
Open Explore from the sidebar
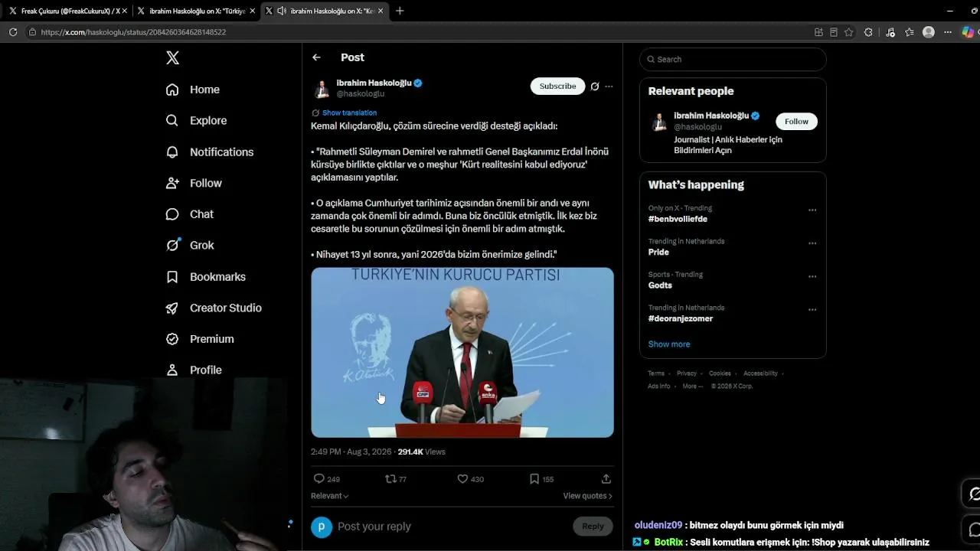[196, 120]
